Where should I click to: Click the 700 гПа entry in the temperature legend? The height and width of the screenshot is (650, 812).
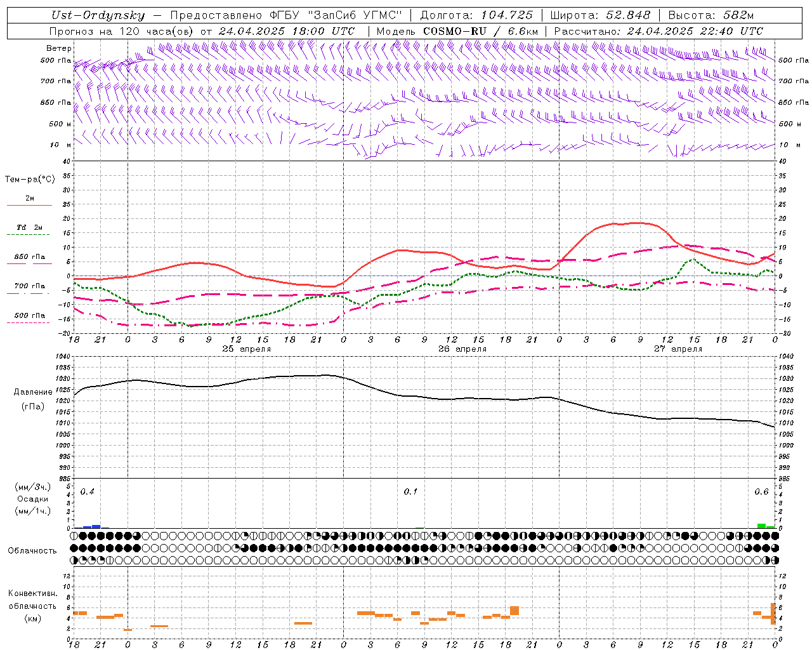pos(30,286)
